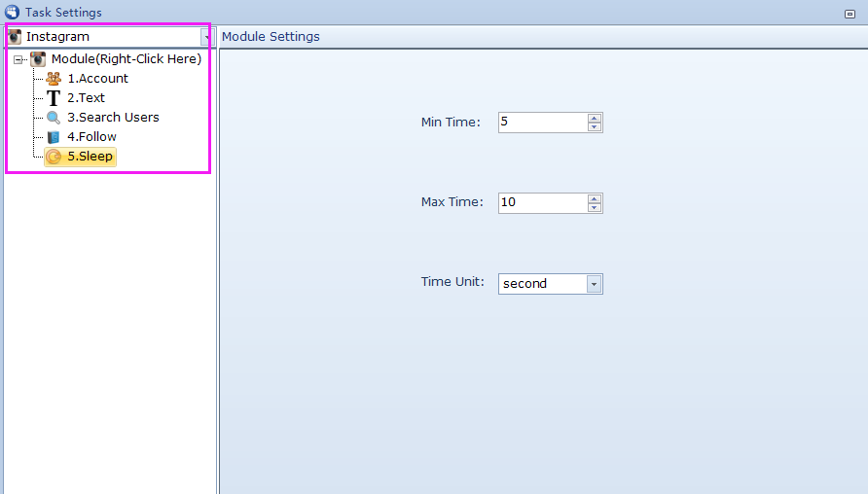Click into the Max Time field
This screenshot has height=494, width=868.
542,203
